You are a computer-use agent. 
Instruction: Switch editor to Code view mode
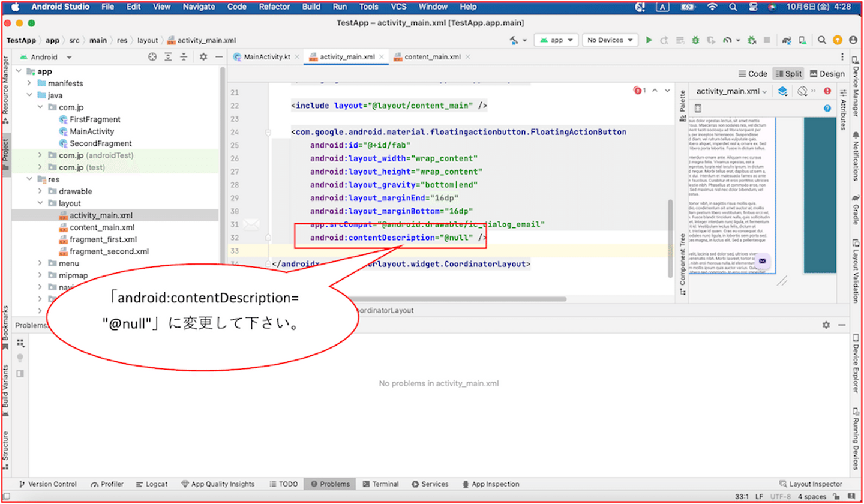(753, 74)
